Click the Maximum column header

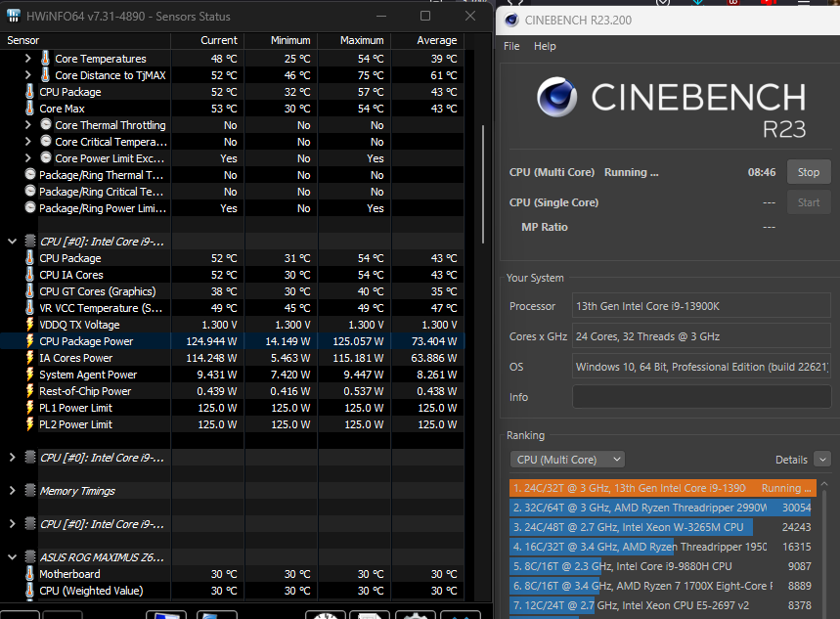tap(355, 40)
